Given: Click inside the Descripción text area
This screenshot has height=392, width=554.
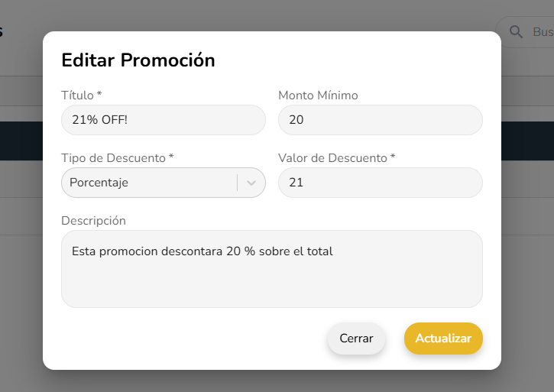Looking at the screenshot, I should click(x=271, y=283).
